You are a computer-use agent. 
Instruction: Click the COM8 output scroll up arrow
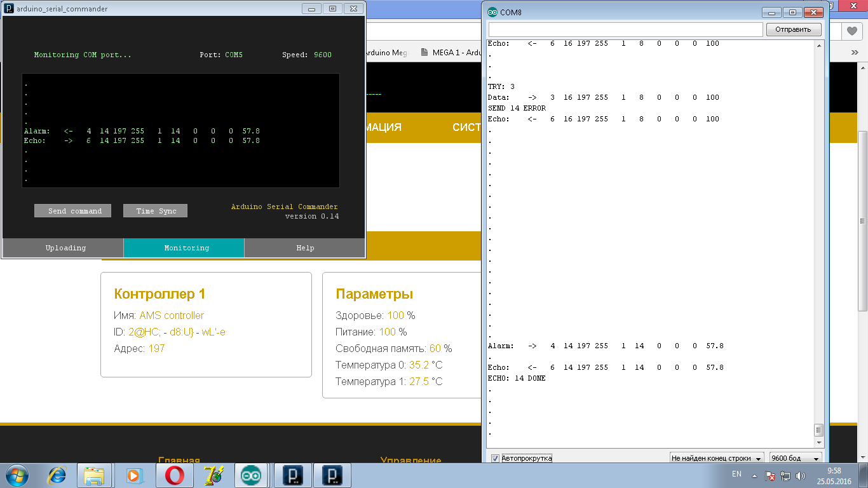[x=819, y=44]
